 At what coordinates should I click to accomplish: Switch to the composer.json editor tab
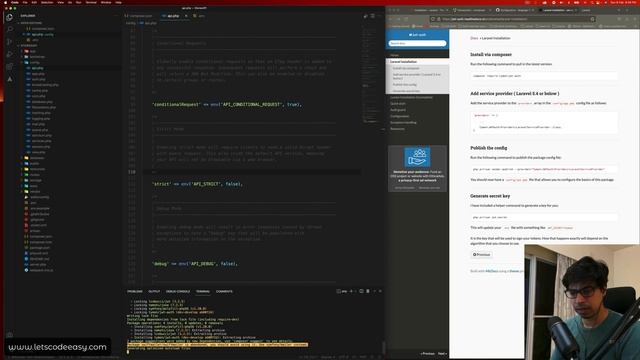tap(140, 16)
